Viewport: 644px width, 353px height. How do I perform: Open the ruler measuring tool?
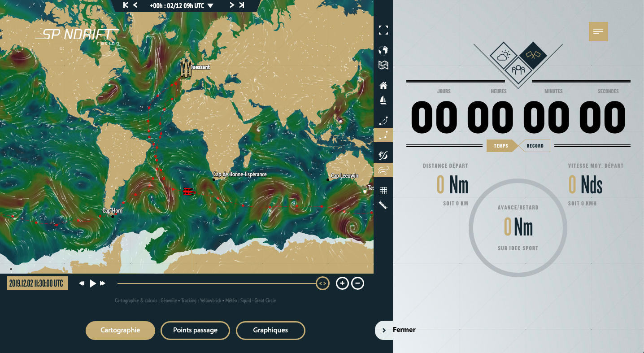pos(383,205)
